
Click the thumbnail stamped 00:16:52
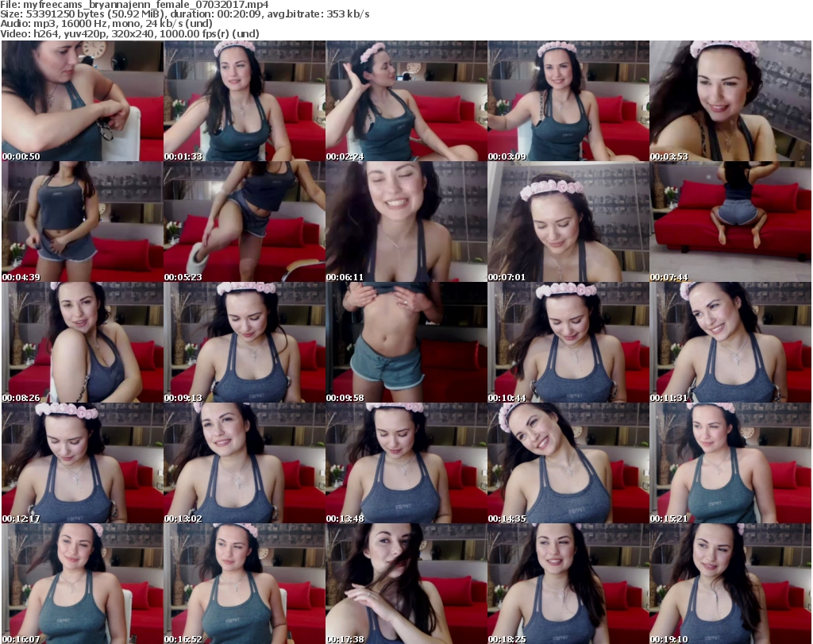click(x=245, y=584)
